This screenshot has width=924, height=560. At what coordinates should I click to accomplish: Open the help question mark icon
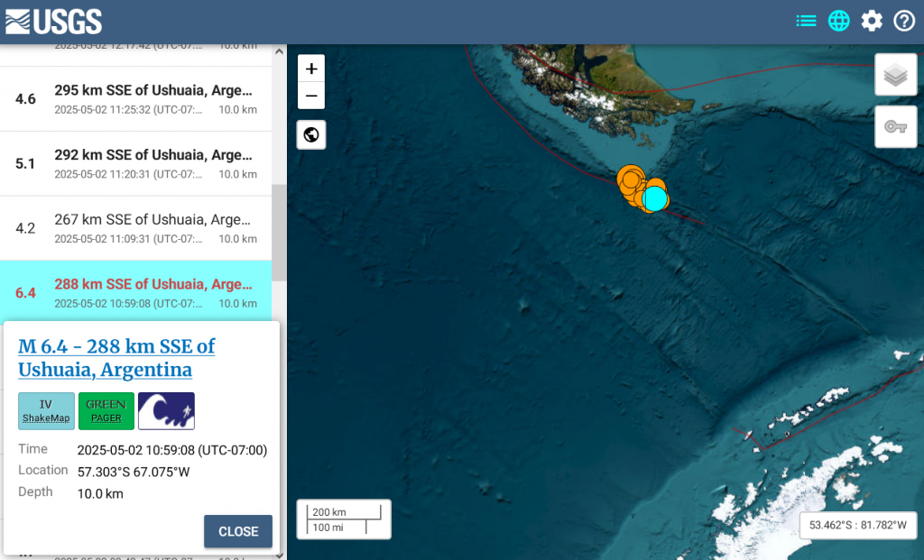tap(904, 22)
